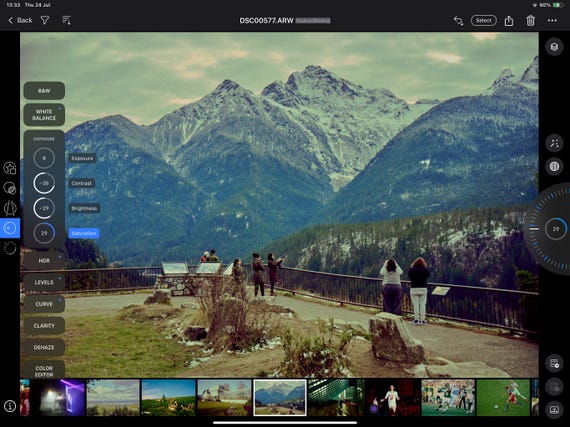This screenshot has height=427, width=570.
Task: Delete photo with the trash icon
Action: coord(530,21)
